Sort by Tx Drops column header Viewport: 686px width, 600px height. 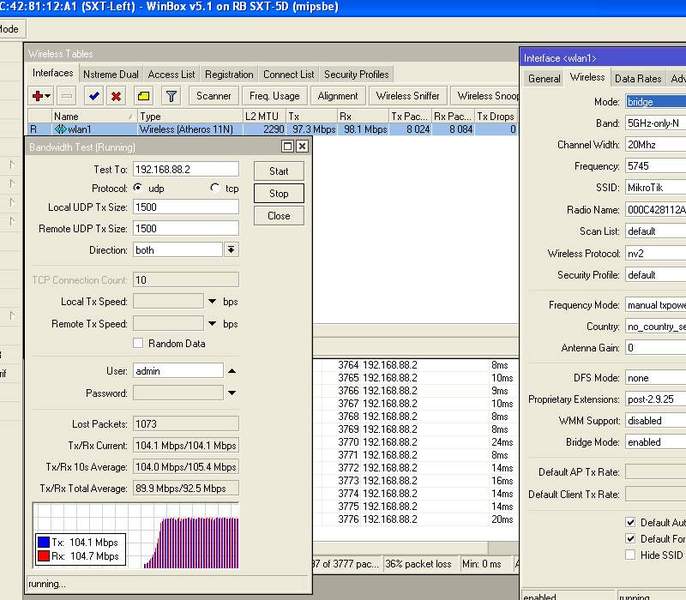coord(496,116)
